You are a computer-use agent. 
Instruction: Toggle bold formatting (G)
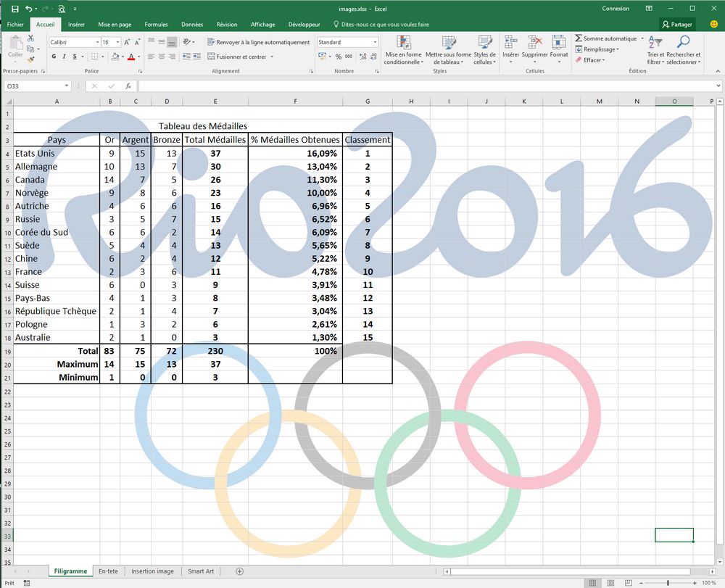click(54, 57)
